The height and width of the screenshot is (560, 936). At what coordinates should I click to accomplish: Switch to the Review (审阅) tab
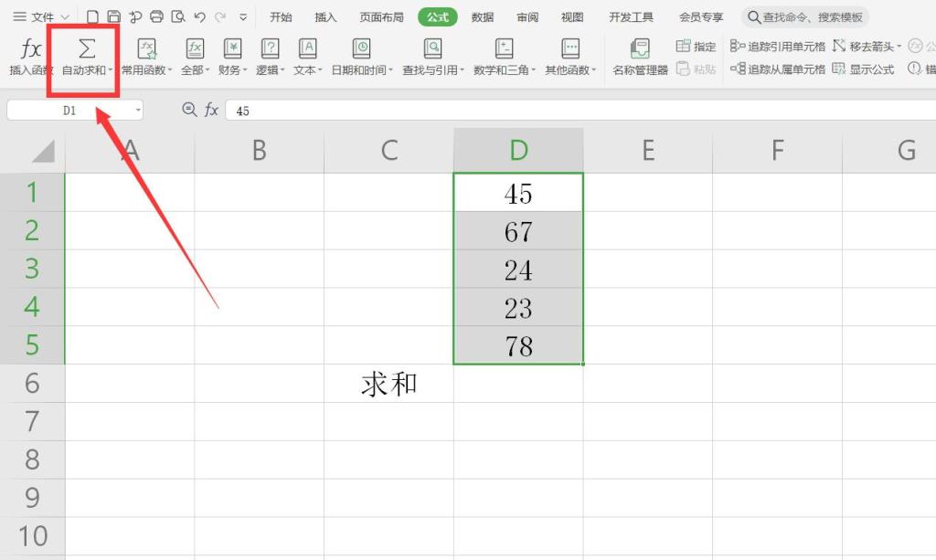click(527, 16)
